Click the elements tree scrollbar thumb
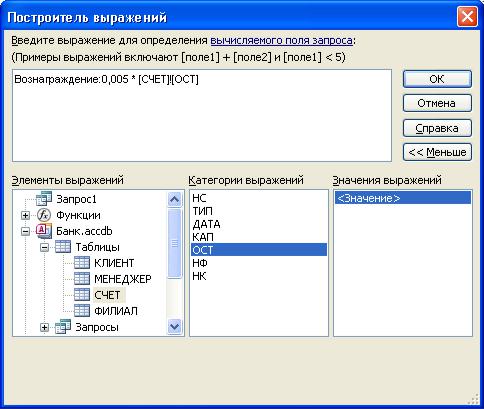484x409 pixels. click(x=174, y=243)
